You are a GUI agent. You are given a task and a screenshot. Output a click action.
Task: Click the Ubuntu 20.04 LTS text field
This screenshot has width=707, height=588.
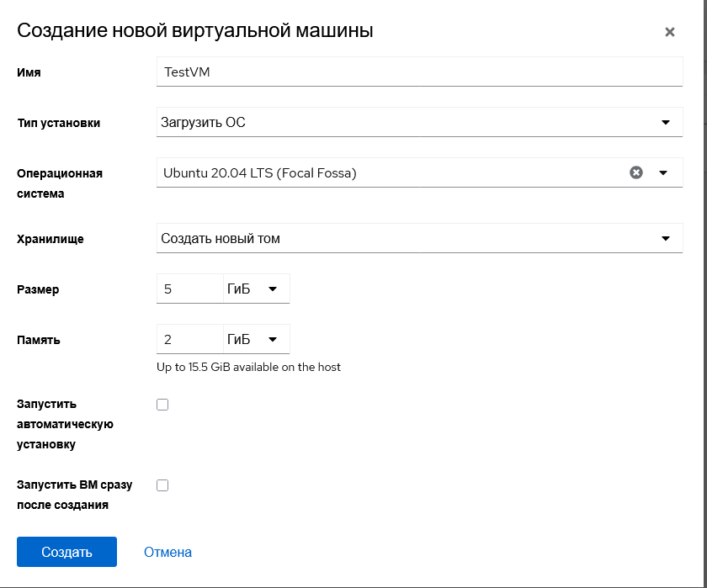[x=387, y=172]
